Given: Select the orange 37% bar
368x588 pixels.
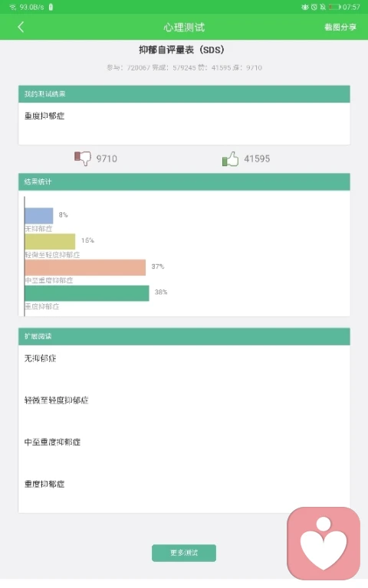Looking at the screenshot, I should [85, 267].
